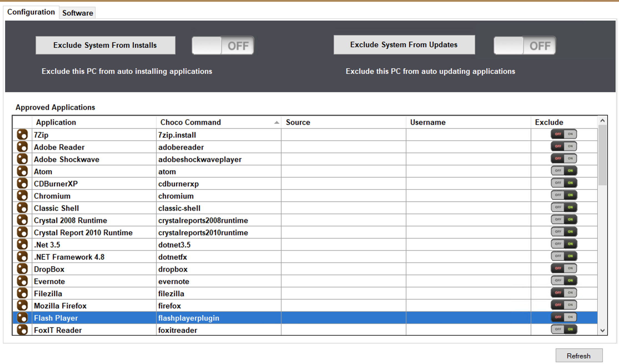Switch to the Software tab

tap(77, 13)
